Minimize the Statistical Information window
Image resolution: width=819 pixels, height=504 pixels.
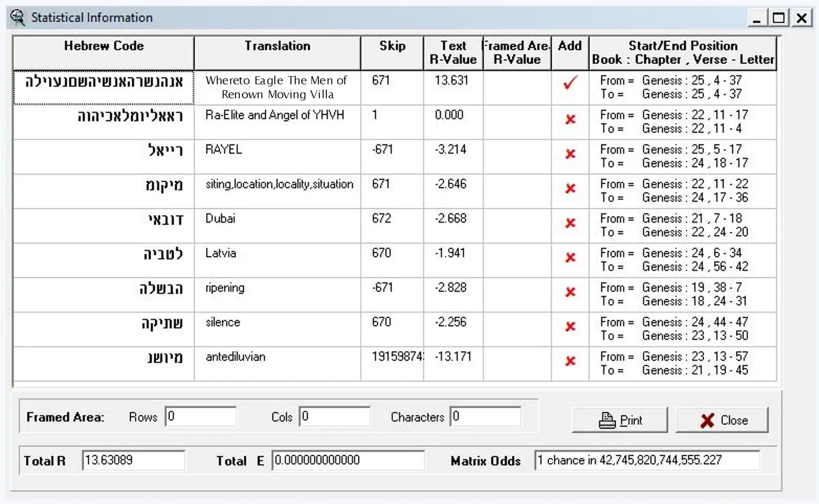pyautogui.click(x=757, y=18)
